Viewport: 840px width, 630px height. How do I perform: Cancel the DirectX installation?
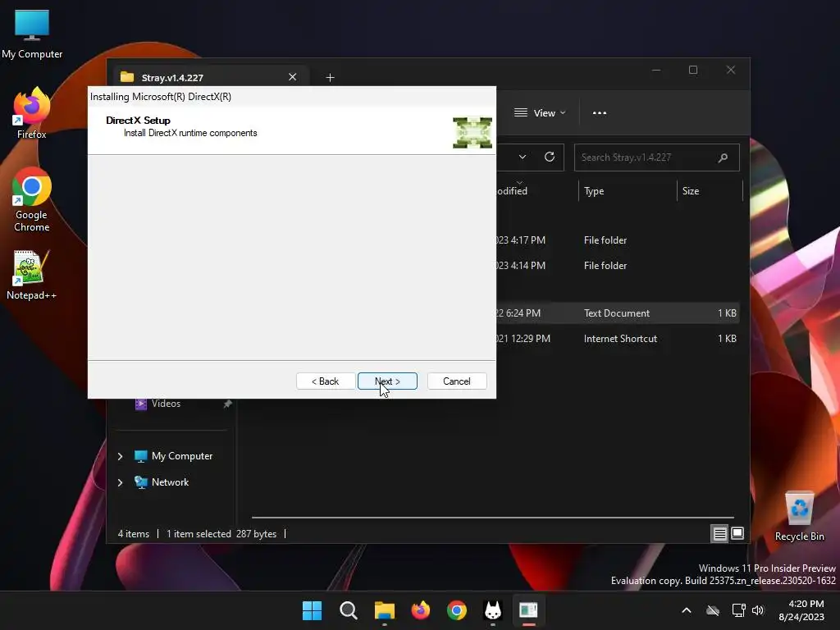(457, 381)
